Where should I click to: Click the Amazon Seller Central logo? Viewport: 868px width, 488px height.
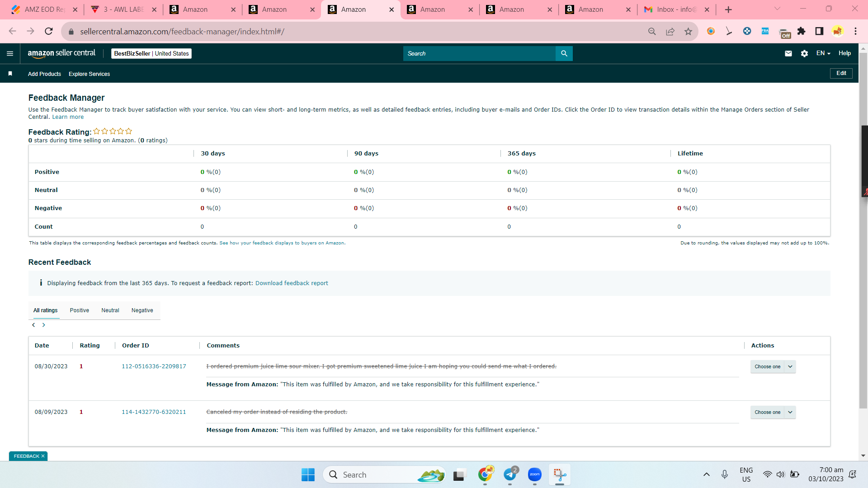pyautogui.click(x=61, y=53)
